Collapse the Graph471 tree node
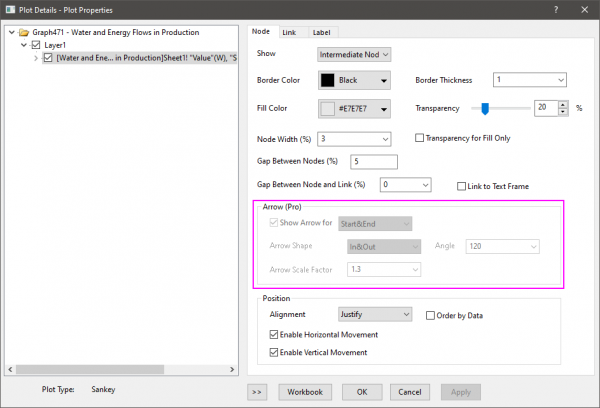This screenshot has height=408, width=600. point(10,32)
